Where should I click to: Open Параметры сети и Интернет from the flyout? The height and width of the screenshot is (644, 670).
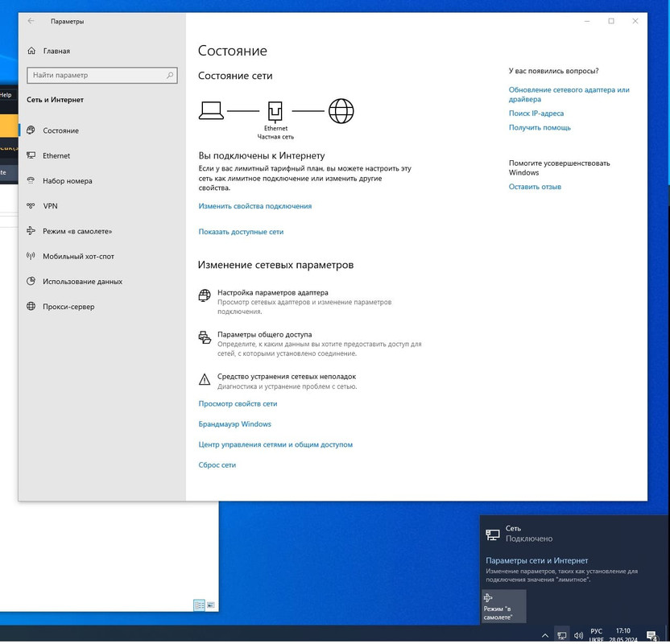[x=536, y=561]
